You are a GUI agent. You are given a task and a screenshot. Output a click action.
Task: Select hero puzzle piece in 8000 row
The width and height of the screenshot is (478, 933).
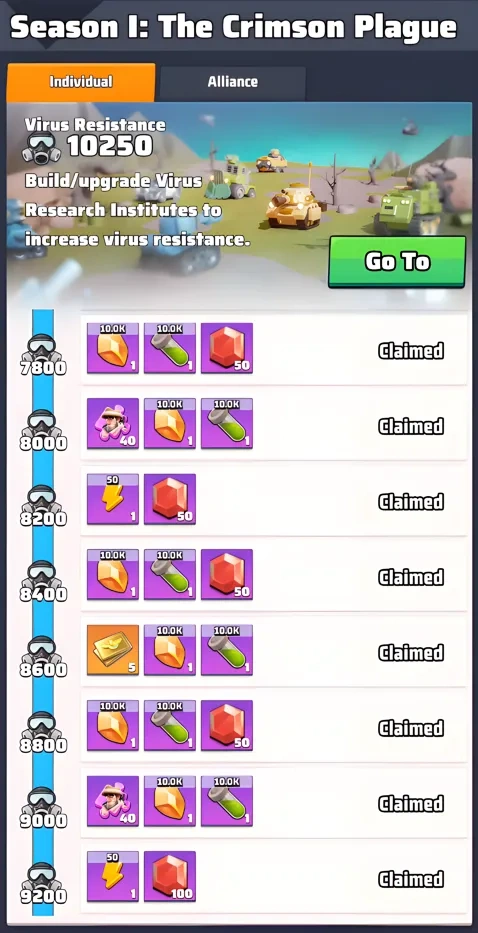coord(113,424)
